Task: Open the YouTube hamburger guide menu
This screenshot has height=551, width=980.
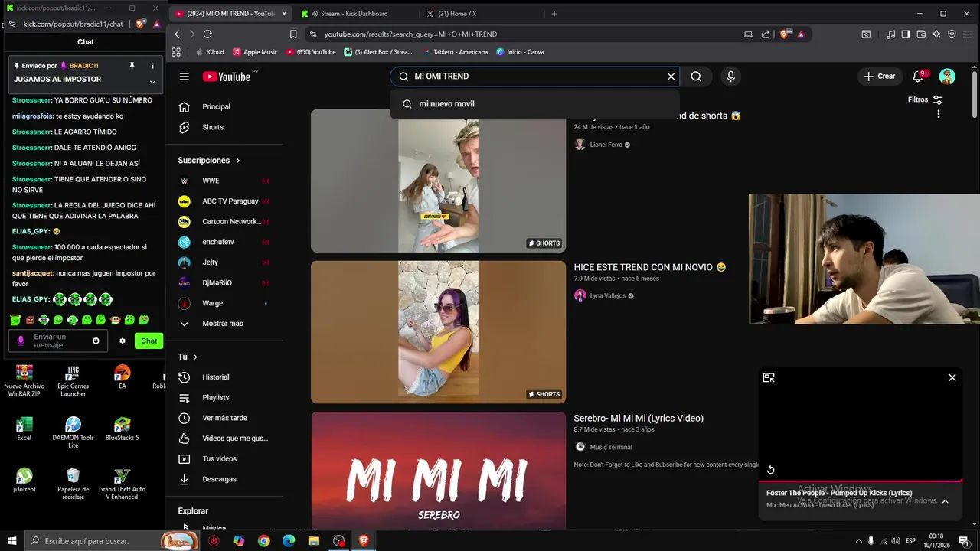Action: pos(184,77)
